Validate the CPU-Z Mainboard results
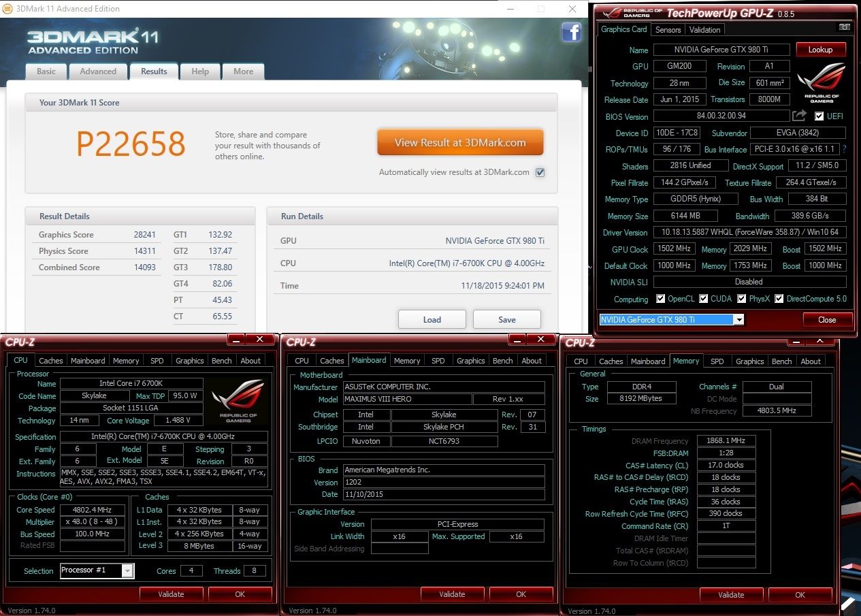The height and width of the screenshot is (616, 861). pos(452,594)
